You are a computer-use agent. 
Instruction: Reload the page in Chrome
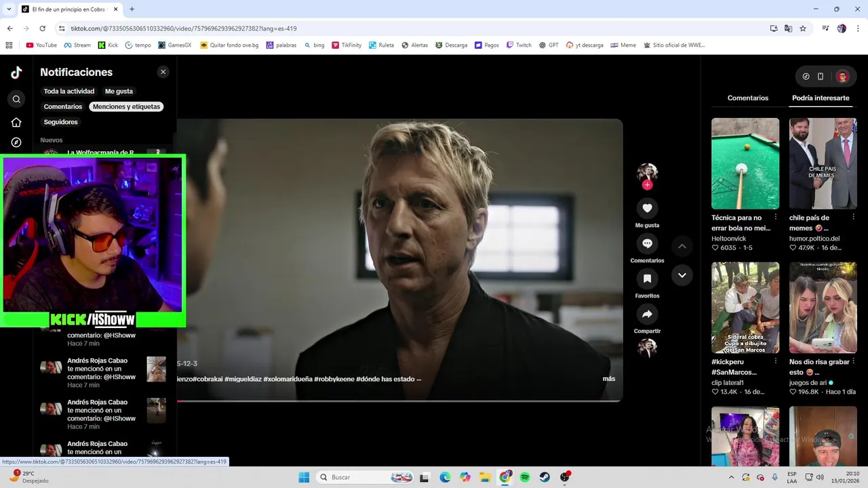[42, 28]
